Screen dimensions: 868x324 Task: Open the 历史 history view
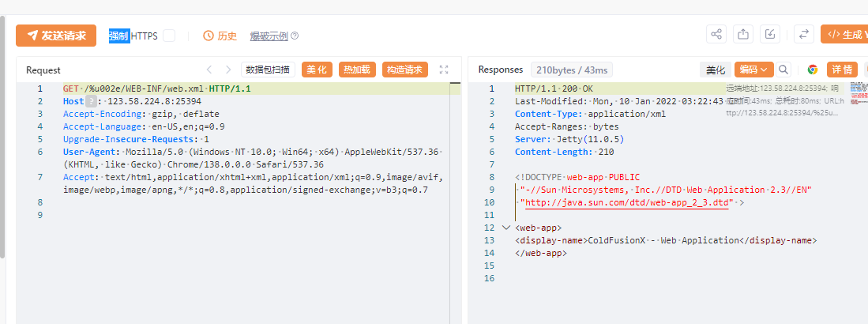[220, 36]
